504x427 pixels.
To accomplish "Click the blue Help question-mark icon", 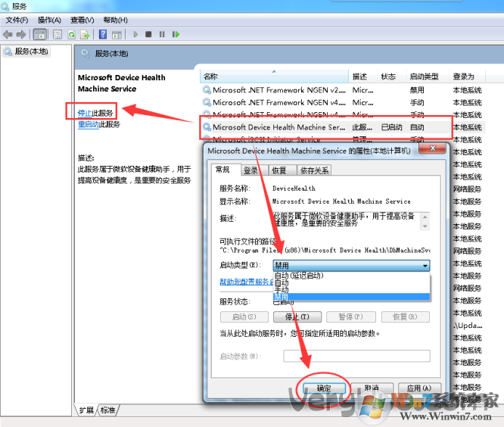I will click(x=103, y=34).
